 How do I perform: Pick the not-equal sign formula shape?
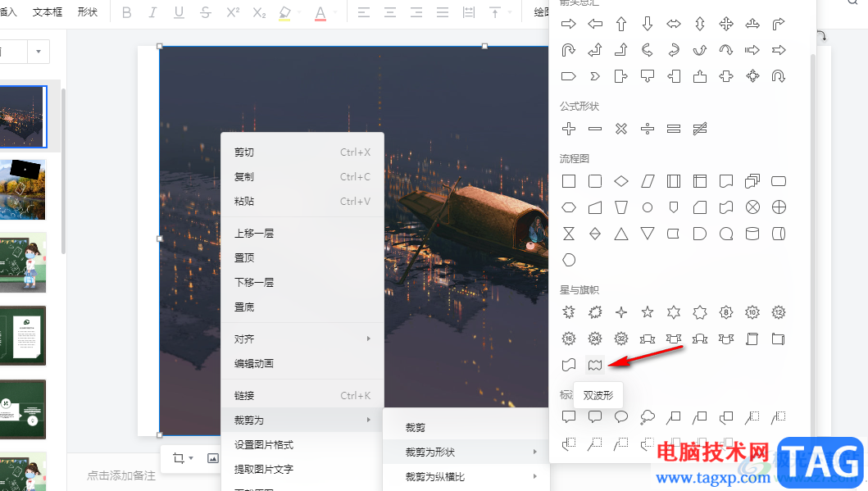(700, 129)
